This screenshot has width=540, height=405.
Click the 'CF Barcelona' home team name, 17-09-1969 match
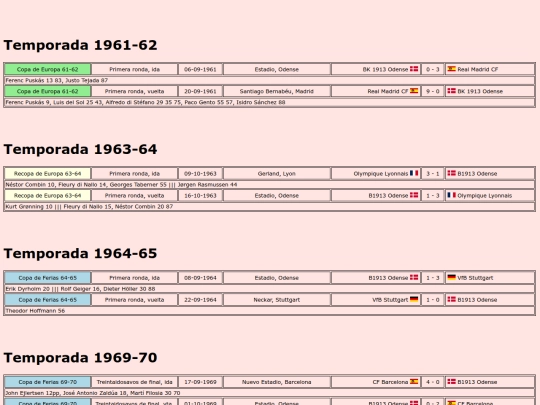point(390,382)
